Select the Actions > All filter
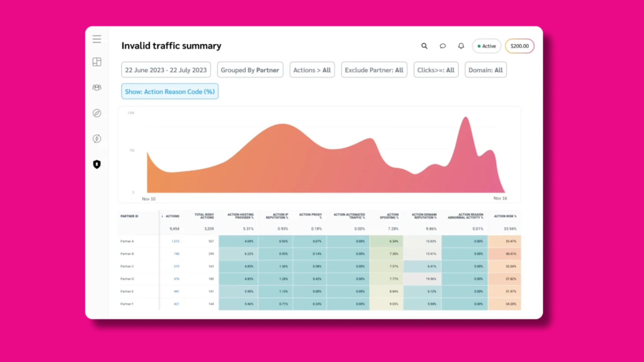Viewport: 644px width, 362px height. tap(312, 70)
